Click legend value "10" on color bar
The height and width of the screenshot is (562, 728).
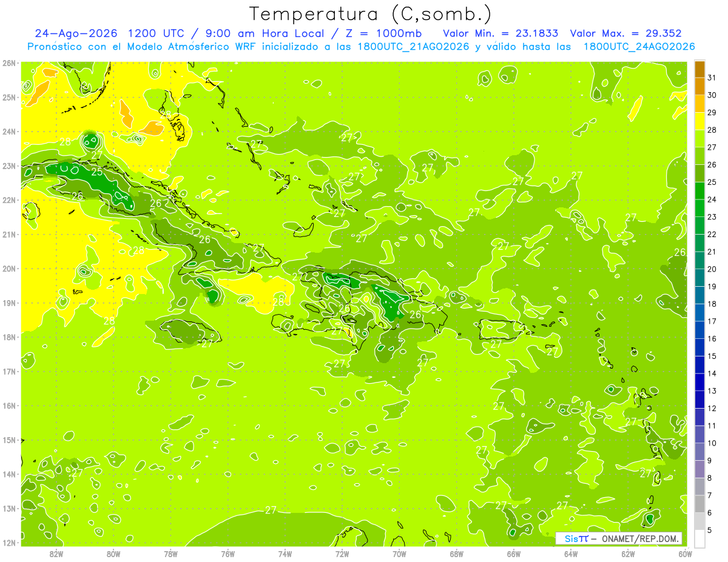point(712,443)
